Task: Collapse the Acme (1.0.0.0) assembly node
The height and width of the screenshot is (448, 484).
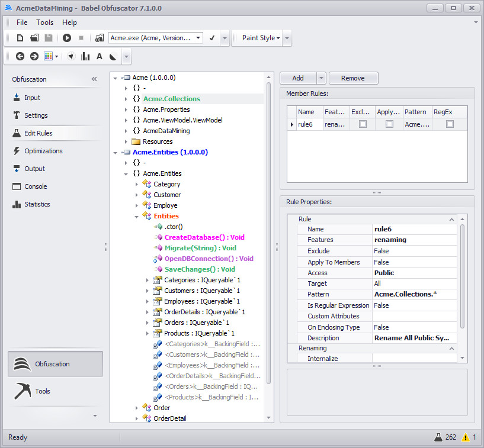Action: click(115, 78)
